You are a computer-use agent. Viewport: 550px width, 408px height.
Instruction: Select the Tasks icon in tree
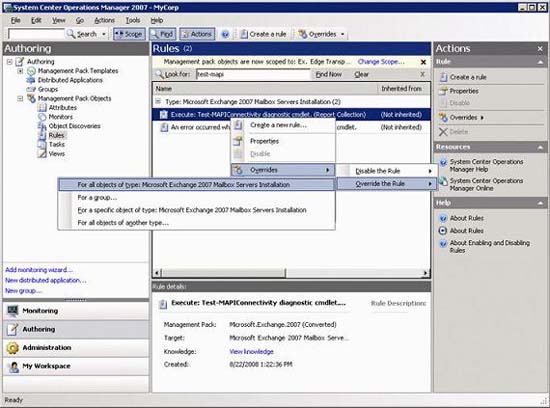42,145
